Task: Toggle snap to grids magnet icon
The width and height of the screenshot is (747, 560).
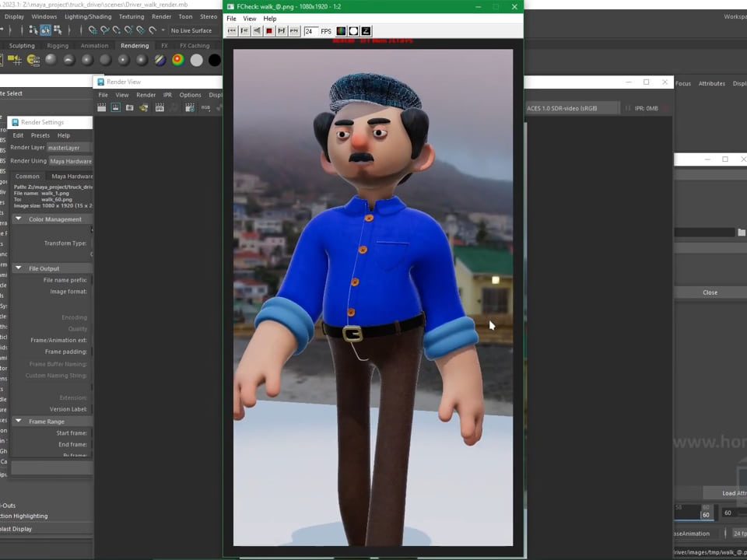Action: [93, 30]
